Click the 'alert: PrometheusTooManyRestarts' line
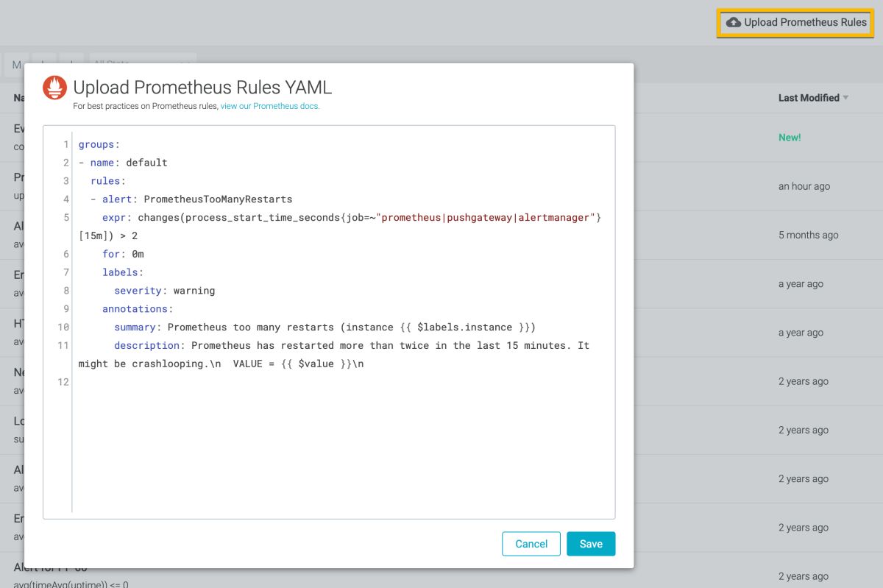The width and height of the screenshot is (883, 588). click(191, 199)
